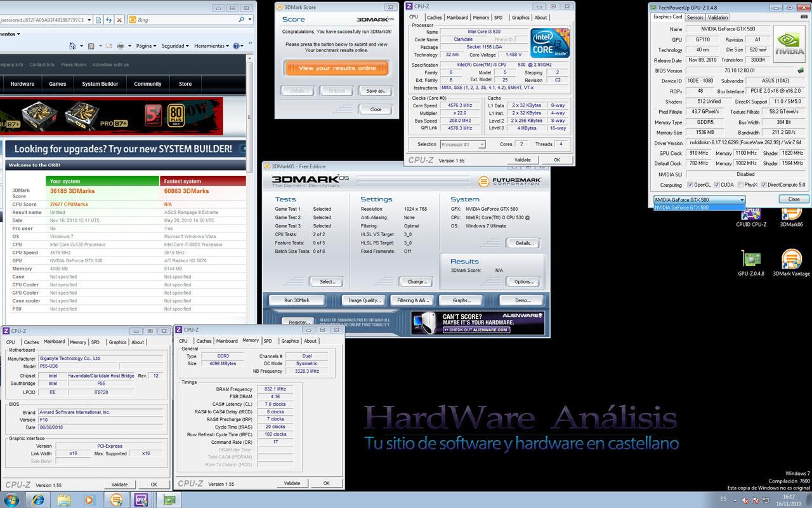
Task: Switch to GPU-Z via green card taskbar icon
Action: pyautogui.click(x=169, y=500)
